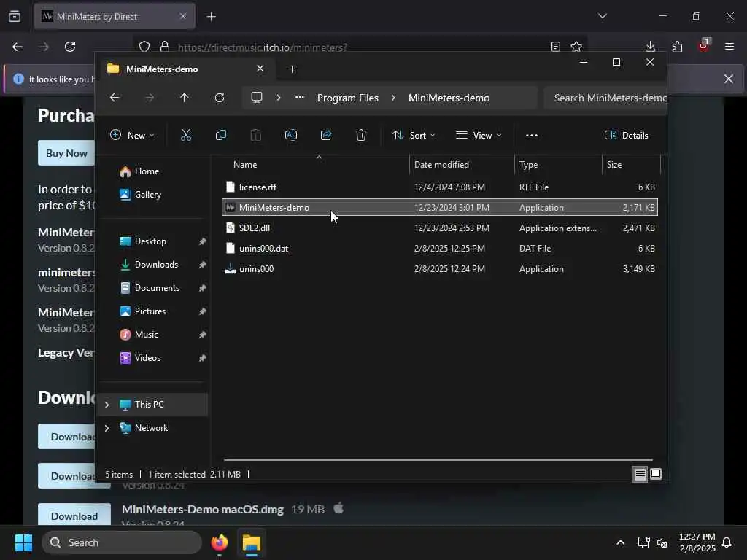747x560 pixels.
Task: Open Gallery in the navigation pane
Action: (147, 195)
